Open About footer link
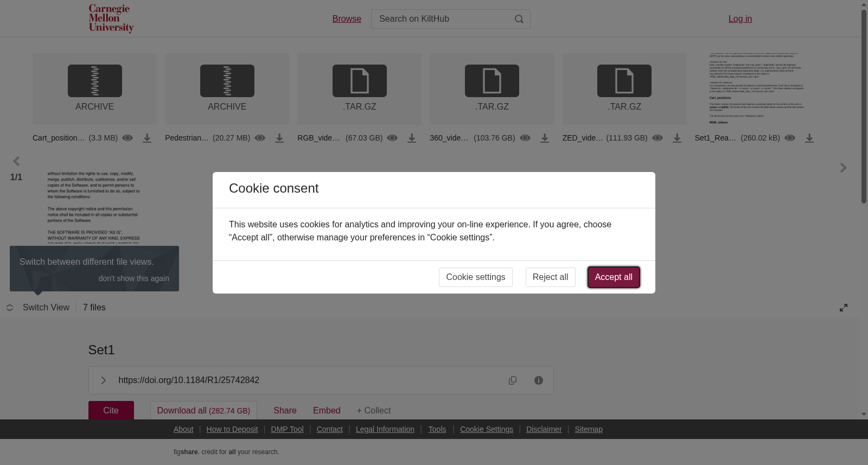868x465 pixels. pos(183,429)
